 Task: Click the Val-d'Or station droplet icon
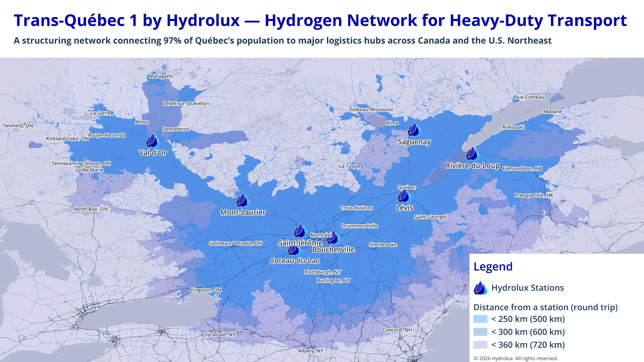point(153,140)
